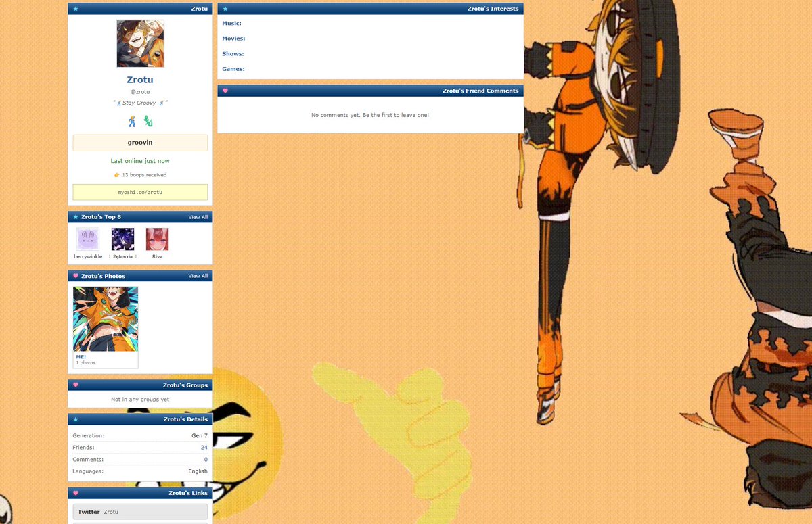Click the berrywinkle name label
This screenshot has height=524, width=812.
(x=88, y=257)
